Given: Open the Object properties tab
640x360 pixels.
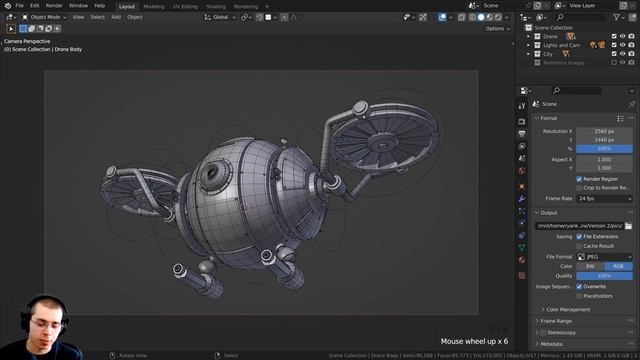Looking at the screenshot, I should pyautogui.click(x=522, y=186).
